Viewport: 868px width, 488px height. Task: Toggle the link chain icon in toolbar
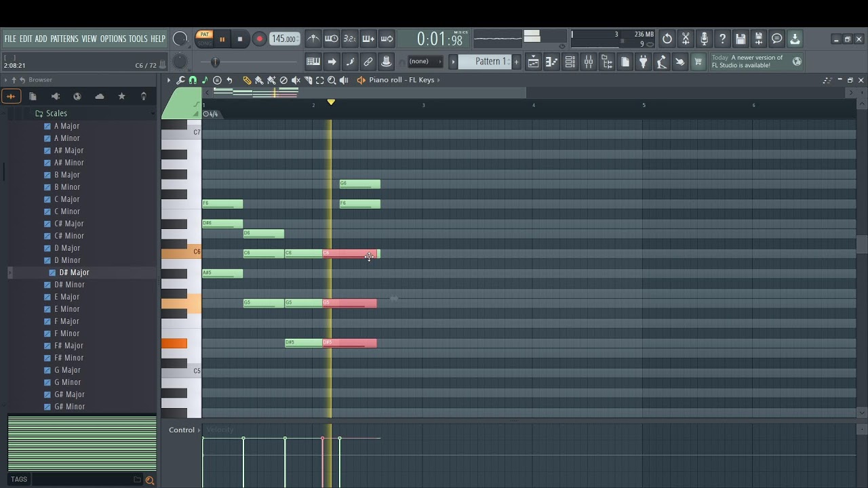pos(368,62)
